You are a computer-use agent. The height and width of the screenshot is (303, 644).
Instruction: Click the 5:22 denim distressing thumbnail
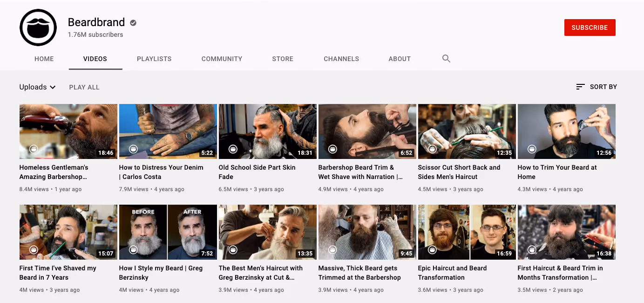[168, 131]
